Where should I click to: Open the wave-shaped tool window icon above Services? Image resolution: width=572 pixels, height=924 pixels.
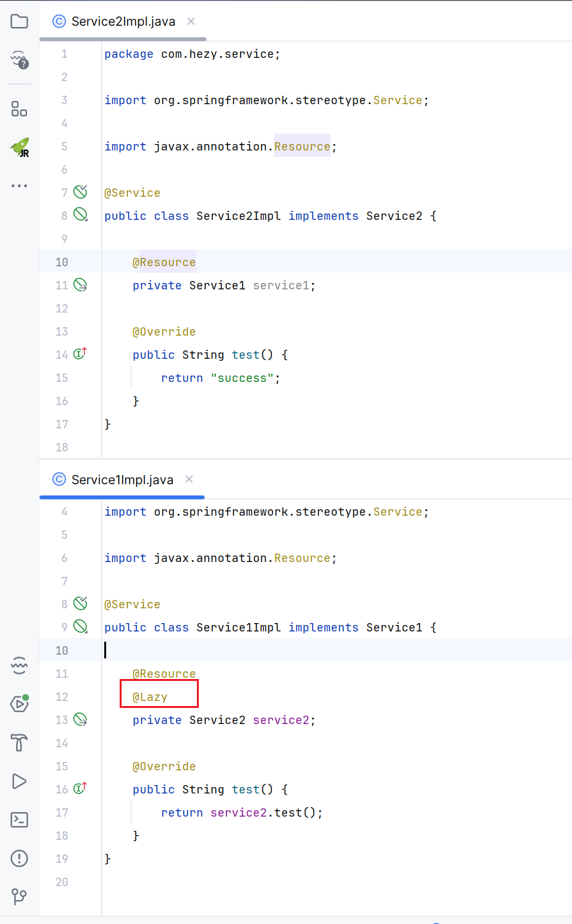point(19,665)
